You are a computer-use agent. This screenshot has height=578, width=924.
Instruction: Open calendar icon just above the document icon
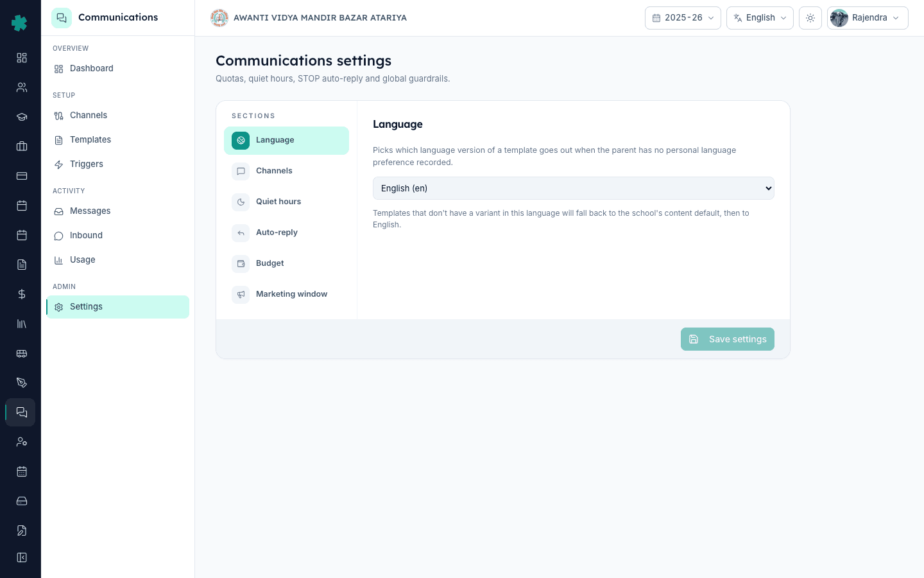click(22, 235)
